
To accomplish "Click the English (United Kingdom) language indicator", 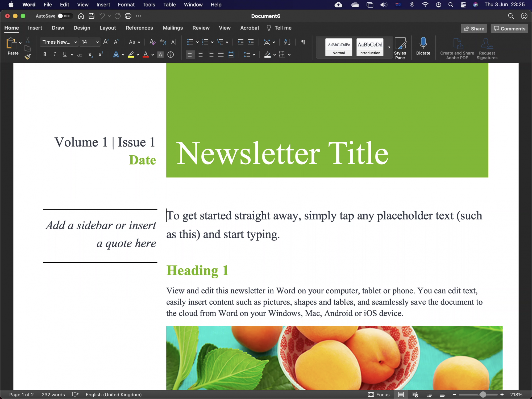I will (x=114, y=394).
